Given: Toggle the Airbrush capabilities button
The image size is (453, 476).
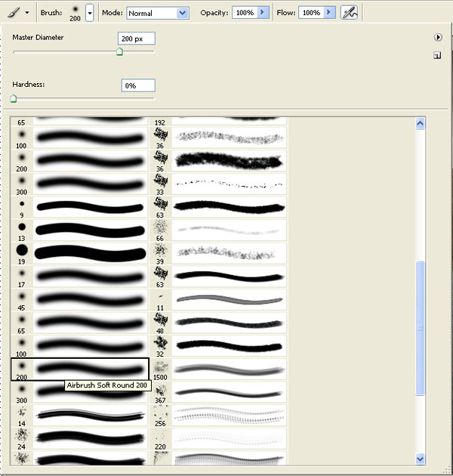Looking at the screenshot, I should 349,12.
